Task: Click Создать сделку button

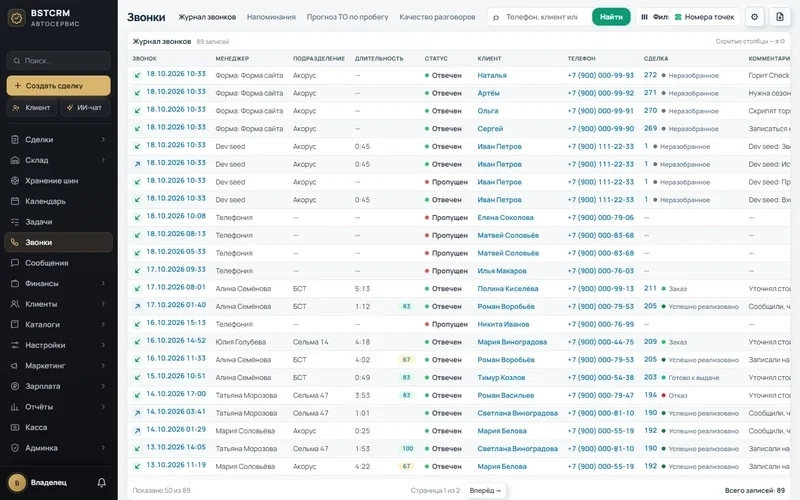Action: coord(59,86)
